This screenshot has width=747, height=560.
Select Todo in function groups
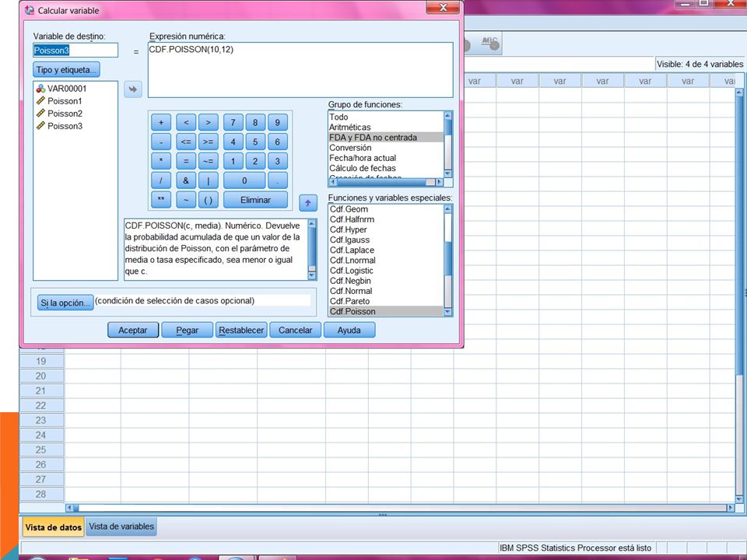pyautogui.click(x=386, y=117)
